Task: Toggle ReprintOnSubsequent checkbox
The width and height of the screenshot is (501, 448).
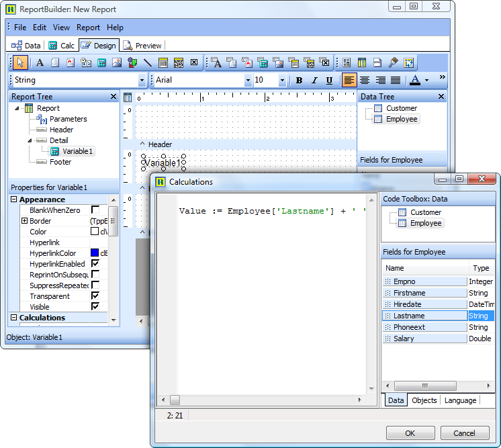Action: click(x=95, y=274)
